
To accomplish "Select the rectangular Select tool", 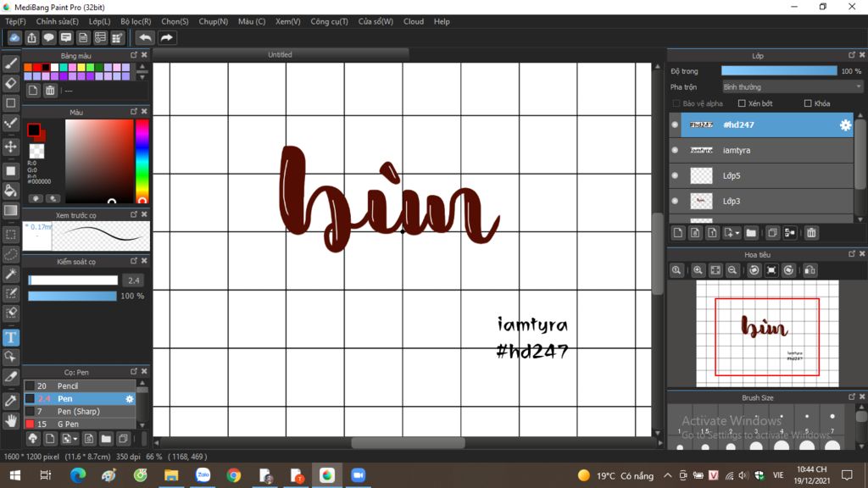I will [10, 235].
